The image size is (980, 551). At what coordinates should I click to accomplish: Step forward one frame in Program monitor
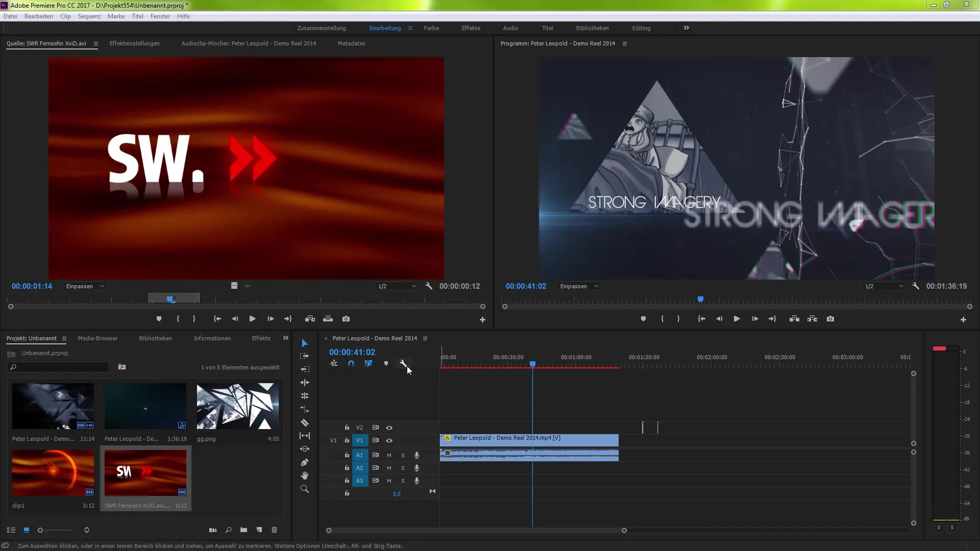755,319
